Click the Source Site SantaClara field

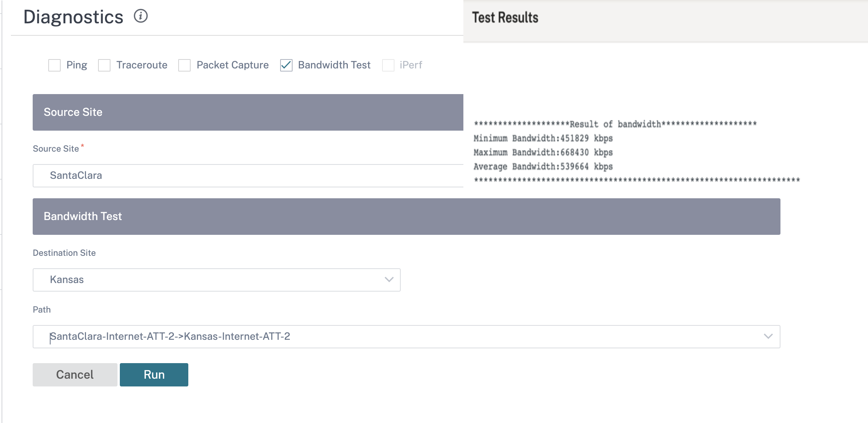point(248,176)
